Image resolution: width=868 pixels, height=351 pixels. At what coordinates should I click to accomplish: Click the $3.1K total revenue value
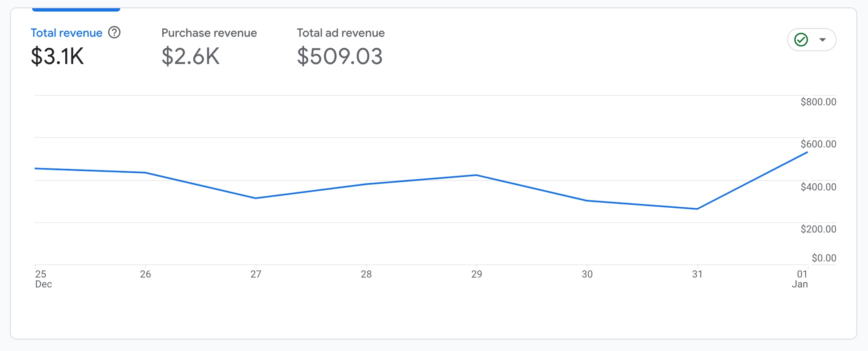click(x=57, y=56)
